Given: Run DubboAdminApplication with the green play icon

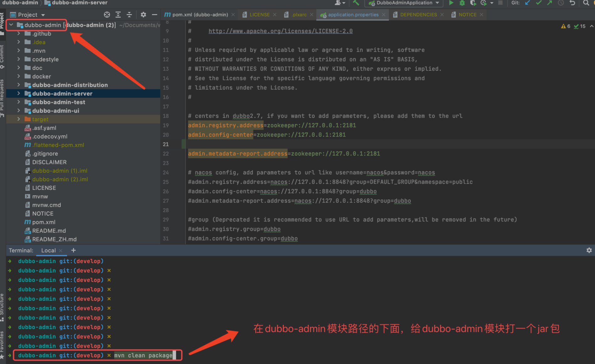Looking at the screenshot, I should click(x=451, y=3).
